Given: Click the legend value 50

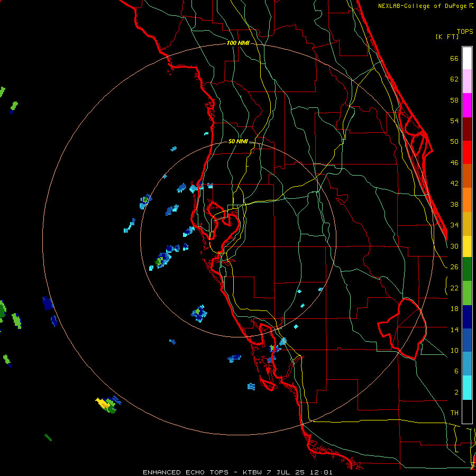Looking at the screenshot, I should pos(454,142).
